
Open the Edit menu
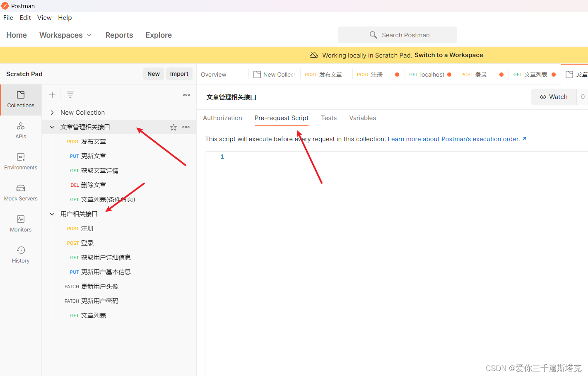pyautogui.click(x=25, y=17)
